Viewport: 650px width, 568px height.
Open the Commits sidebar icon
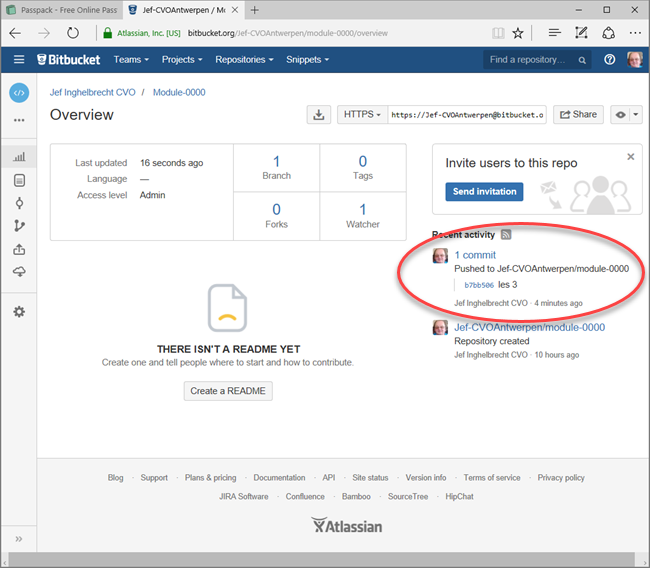pos(19,203)
